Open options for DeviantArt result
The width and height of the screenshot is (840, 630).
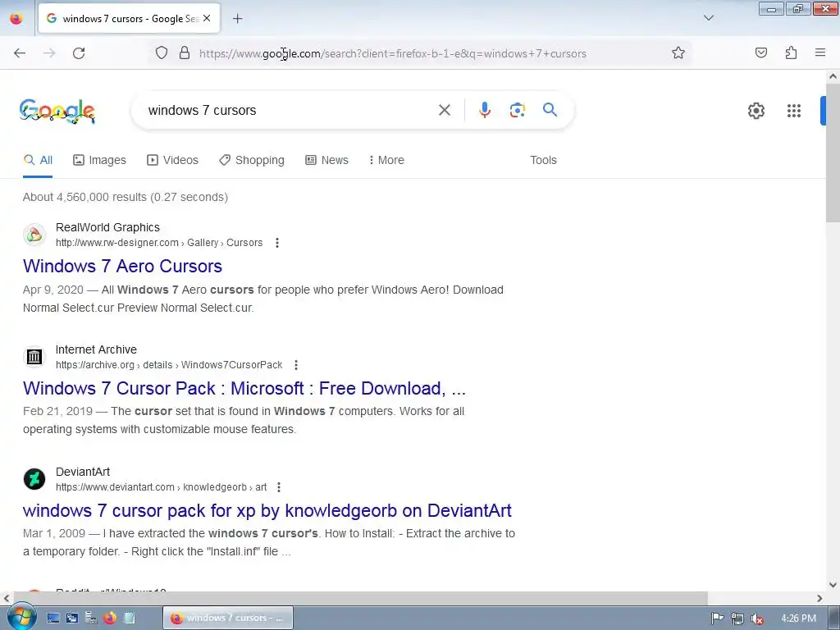(279, 487)
